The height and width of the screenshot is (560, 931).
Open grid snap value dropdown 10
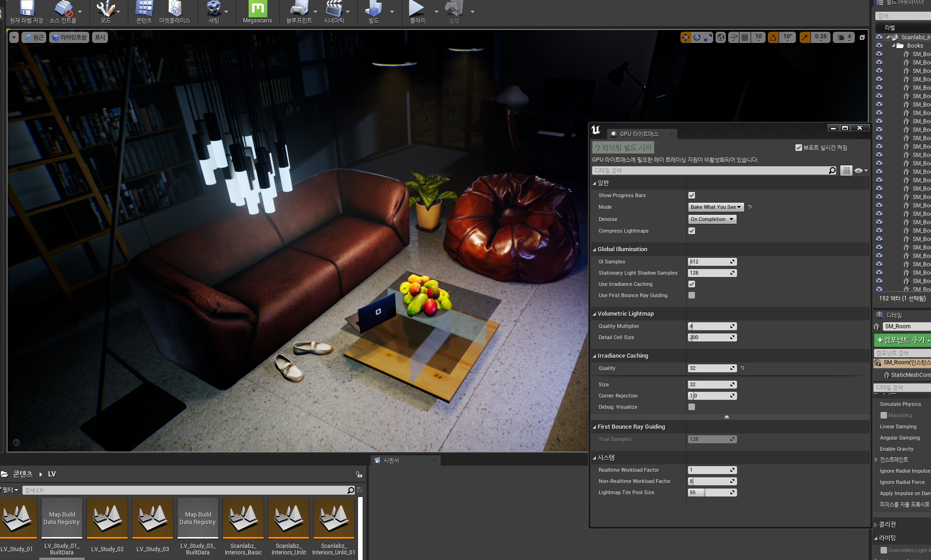(759, 37)
